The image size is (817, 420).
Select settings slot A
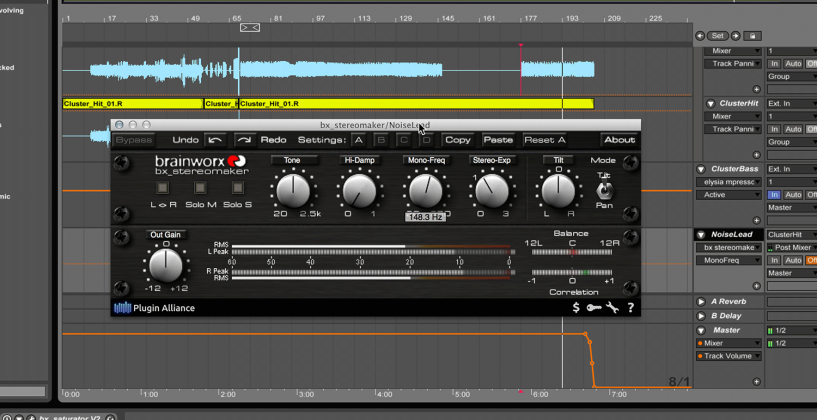[357, 140]
